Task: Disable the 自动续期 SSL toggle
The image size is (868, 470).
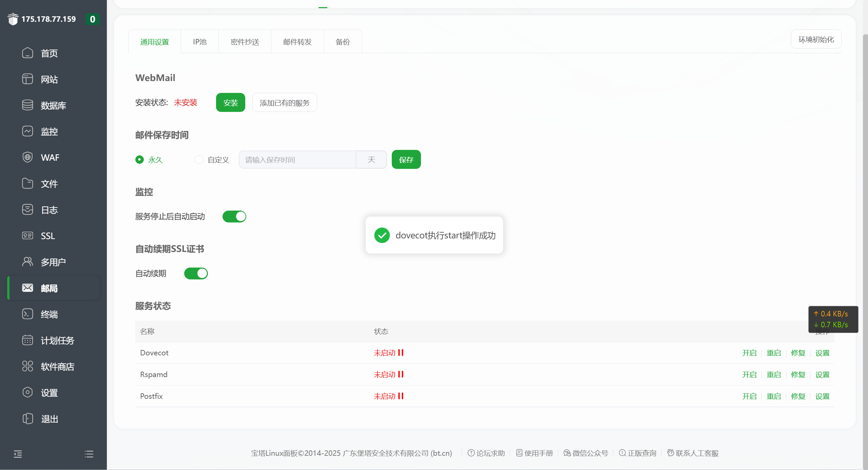Action: click(196, 273)
